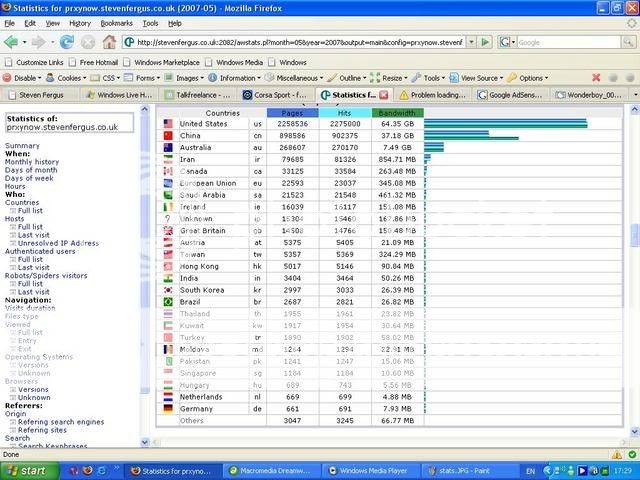
Task: Switch to the Google AdSense tab
Action: point(512,94)
